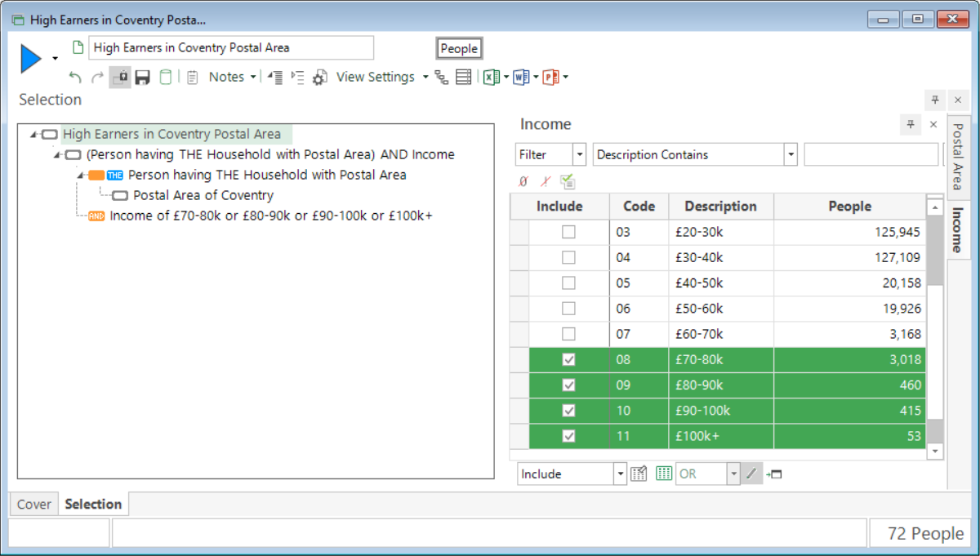The width and height of the screenshot is (980, 556).
Task: Toggle the lock icon in the toolbar
Action: 120,78
